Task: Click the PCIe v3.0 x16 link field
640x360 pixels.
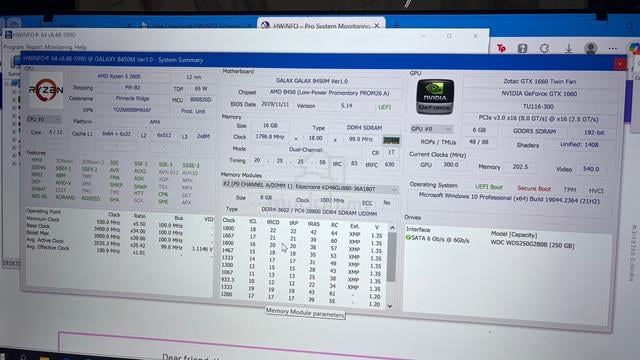Action: point(538,119)
